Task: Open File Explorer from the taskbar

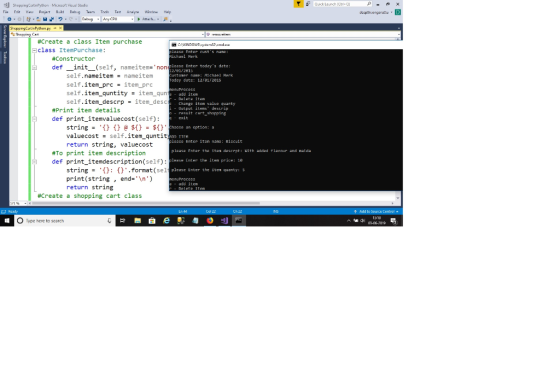Action: [138, 221]
